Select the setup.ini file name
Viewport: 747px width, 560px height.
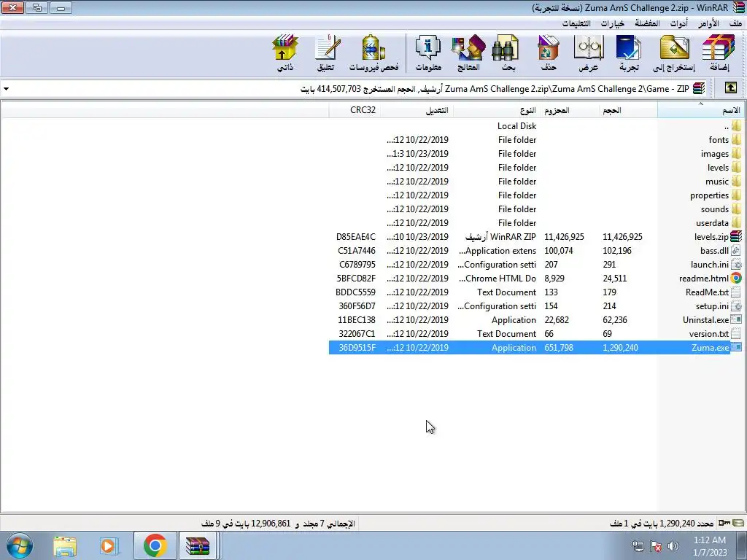pyautogui.click(x=712, y=306)
